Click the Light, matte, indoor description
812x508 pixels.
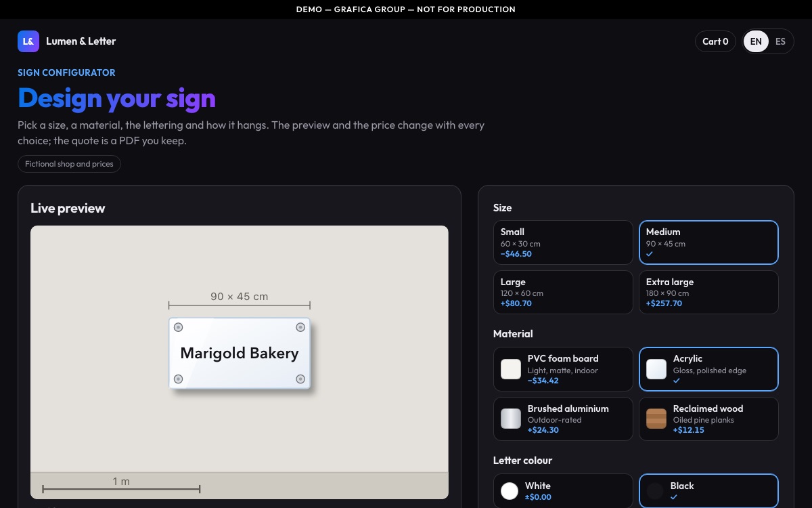pos(563,371)
